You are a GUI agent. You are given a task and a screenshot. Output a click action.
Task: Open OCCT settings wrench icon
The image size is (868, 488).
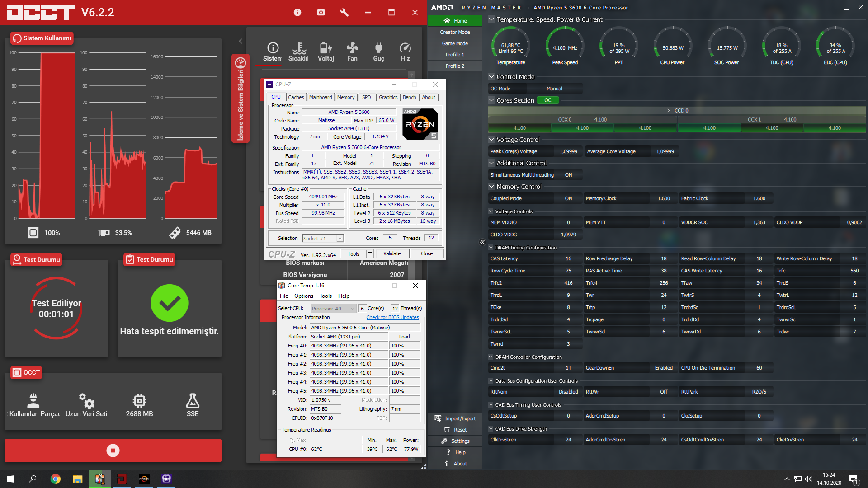click(344, 13)
